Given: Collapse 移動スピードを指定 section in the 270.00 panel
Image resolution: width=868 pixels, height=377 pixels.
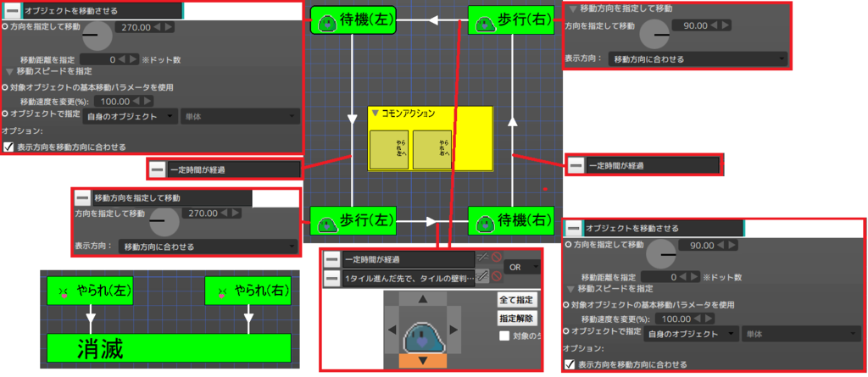Looking at the screenshot, I should [8, 71].
